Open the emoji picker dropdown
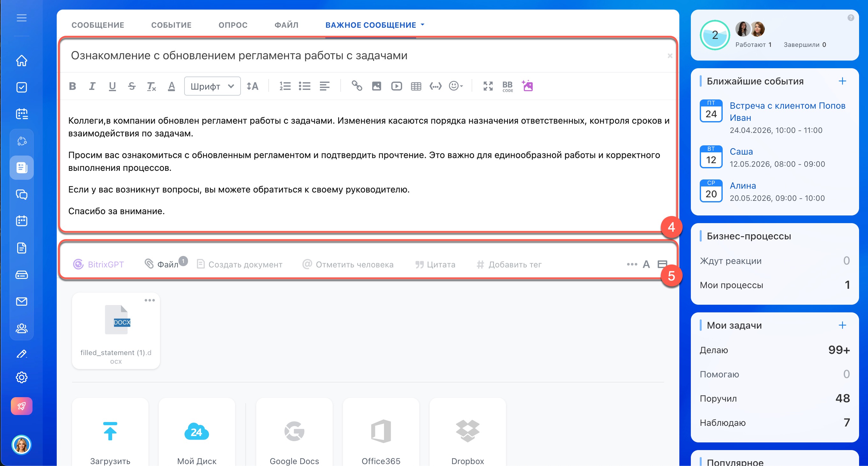Screen dimensions: 868x466 click(456, 86)
